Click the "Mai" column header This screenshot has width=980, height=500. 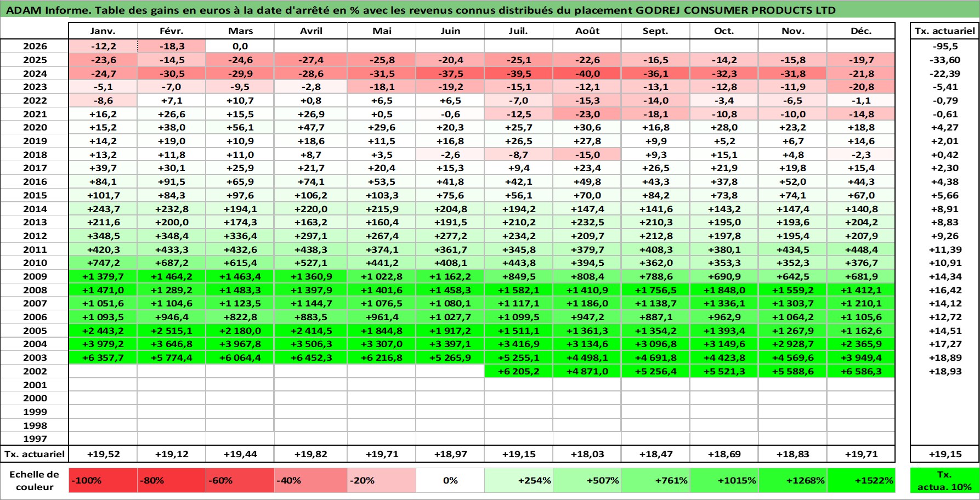(382, 31)
